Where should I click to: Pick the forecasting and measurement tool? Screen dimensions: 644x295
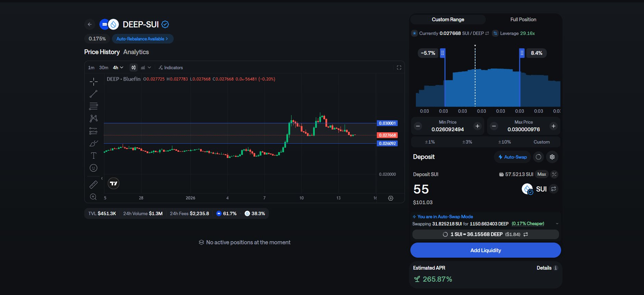click(x=94, y=131)
